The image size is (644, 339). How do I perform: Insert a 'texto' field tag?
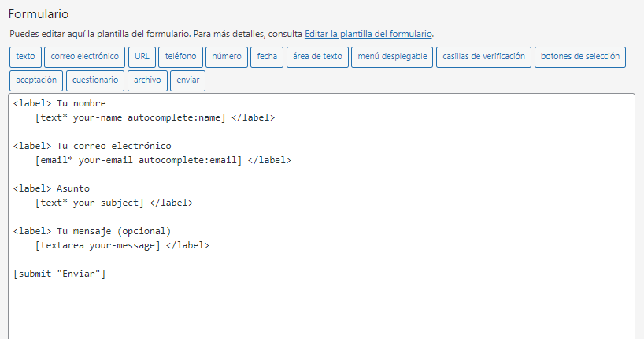point(25,57)
